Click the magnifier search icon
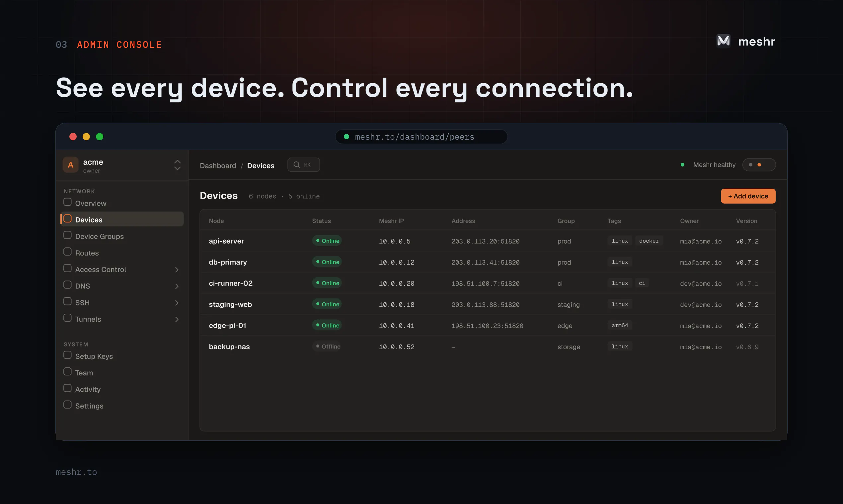 coord(297,165)
